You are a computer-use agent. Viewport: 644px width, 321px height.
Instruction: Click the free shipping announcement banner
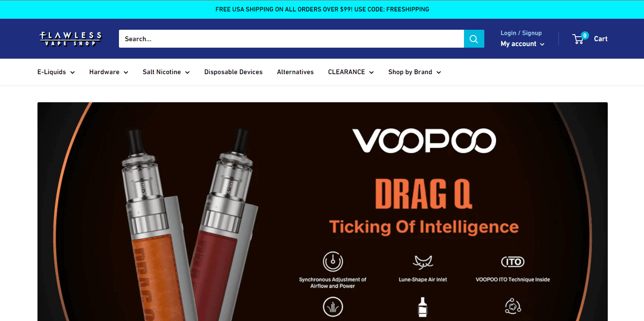(x=322, y=9)
